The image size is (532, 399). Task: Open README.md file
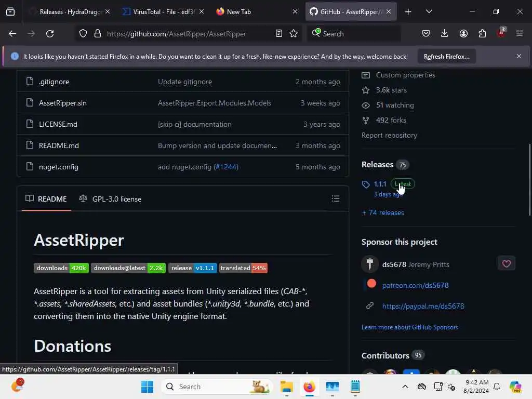[x=59, y=145]
